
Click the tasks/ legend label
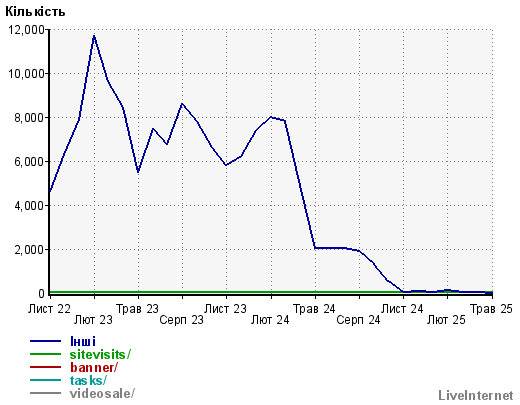pos(88,380)
